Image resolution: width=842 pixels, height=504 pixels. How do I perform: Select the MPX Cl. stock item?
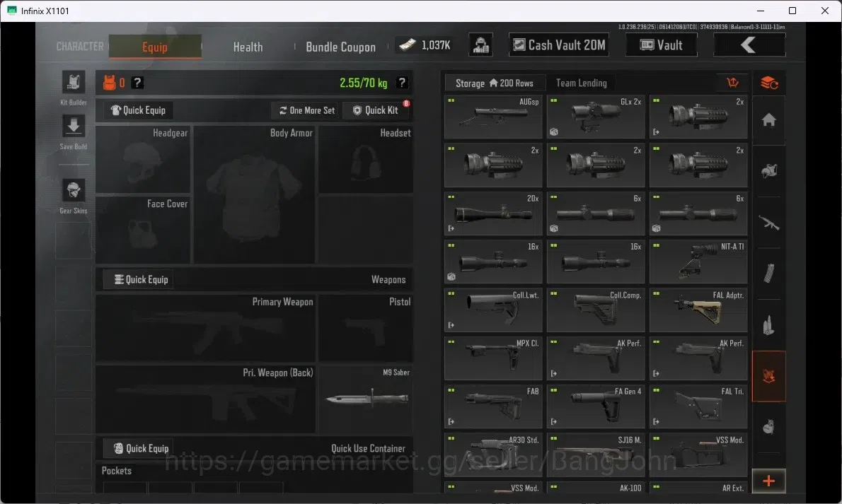pyautogui.click(x=493, y=358)
